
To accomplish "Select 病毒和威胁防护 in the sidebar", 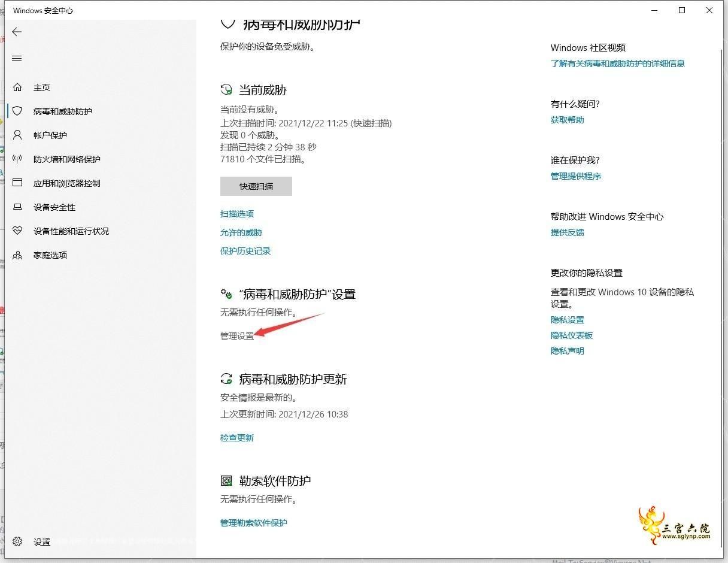I will click(x=63, y=111).
